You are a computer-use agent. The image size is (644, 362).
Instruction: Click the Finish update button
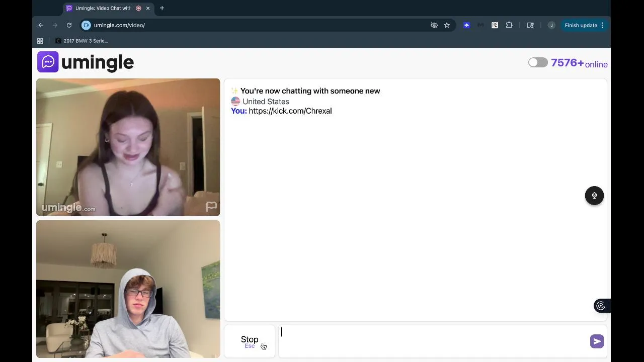point(581,25)
